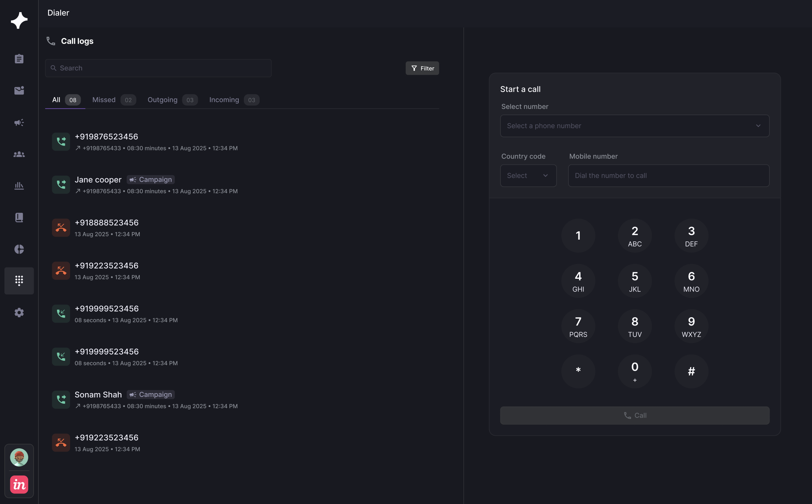The image size is (812, 504).
Task: Click missed call icon for +918888523456
Action: 61,228
